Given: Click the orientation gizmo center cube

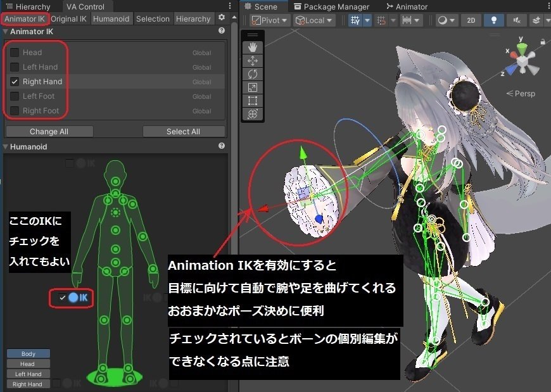Looking at the screenshot, I should 523,62.
